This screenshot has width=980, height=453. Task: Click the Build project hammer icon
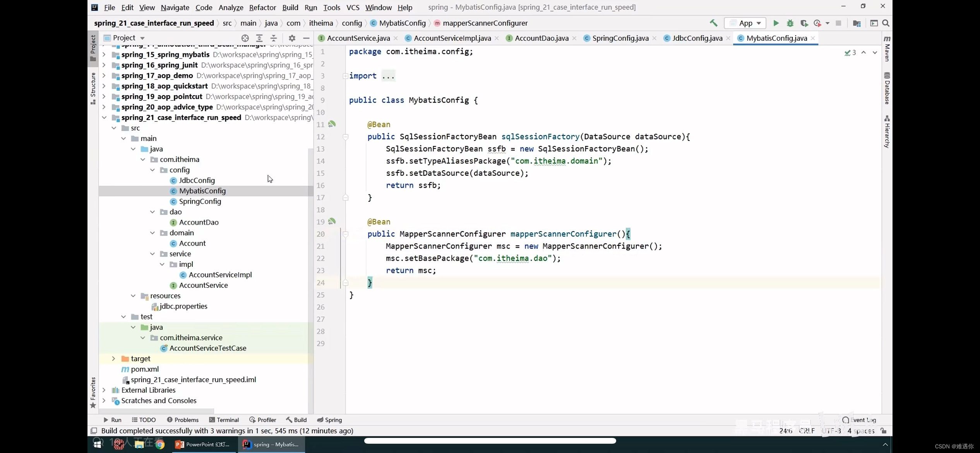(x=713, y=23)
